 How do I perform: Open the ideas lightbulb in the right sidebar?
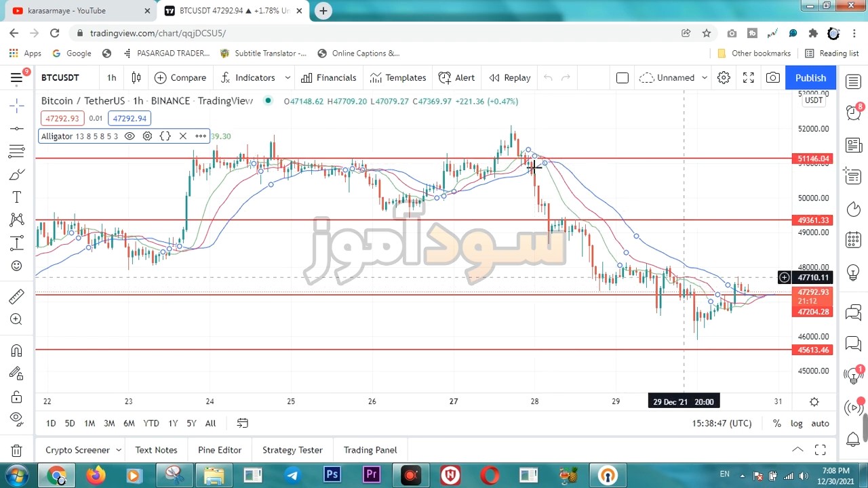click(x=853, y=272)
